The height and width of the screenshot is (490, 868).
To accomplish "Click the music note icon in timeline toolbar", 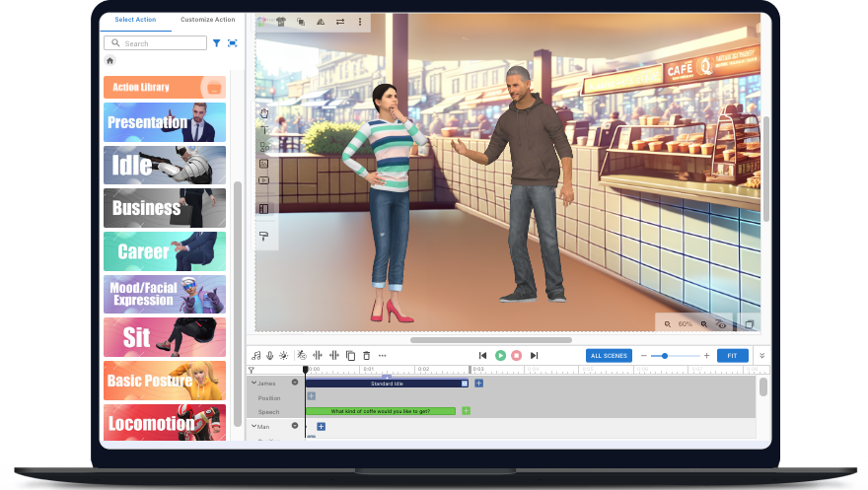I will point(255,355).
